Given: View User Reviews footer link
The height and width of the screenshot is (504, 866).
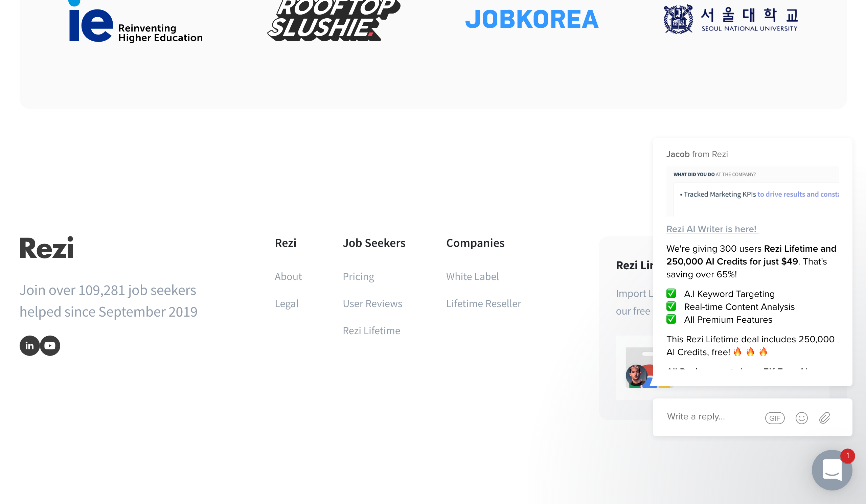Looking at the screenshot, I should tap(372, 304).
